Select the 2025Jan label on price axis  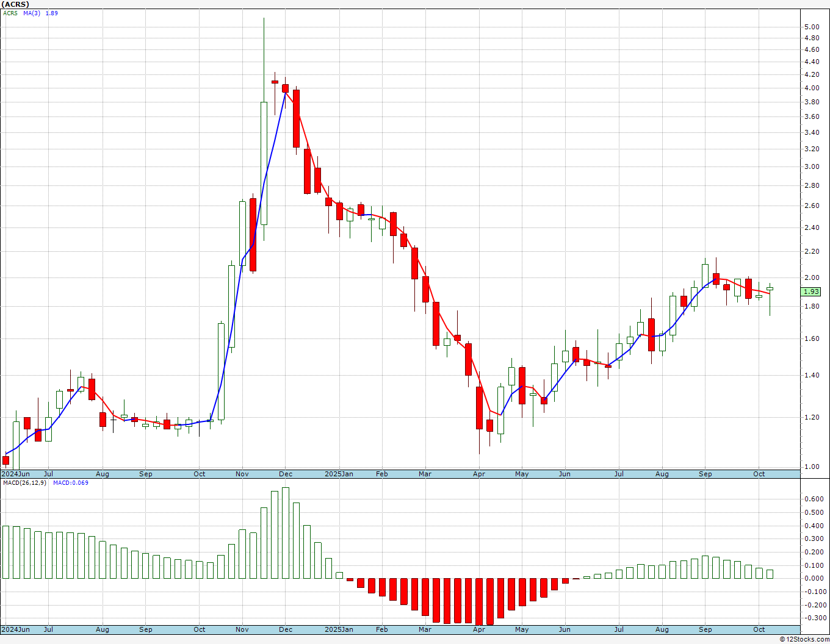click(x=339, y=474)
